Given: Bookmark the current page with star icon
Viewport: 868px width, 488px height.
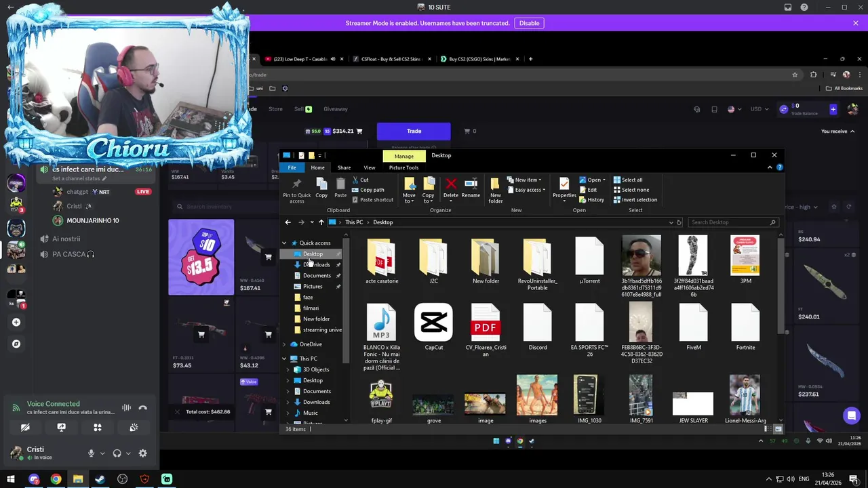Looking at the screenshot, I should coord(795,75).
